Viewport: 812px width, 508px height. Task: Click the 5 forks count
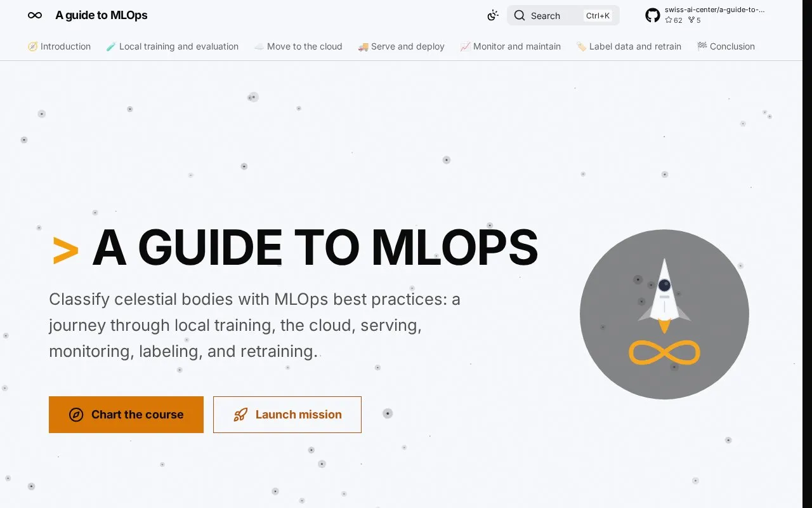click(x=695, y=20)
